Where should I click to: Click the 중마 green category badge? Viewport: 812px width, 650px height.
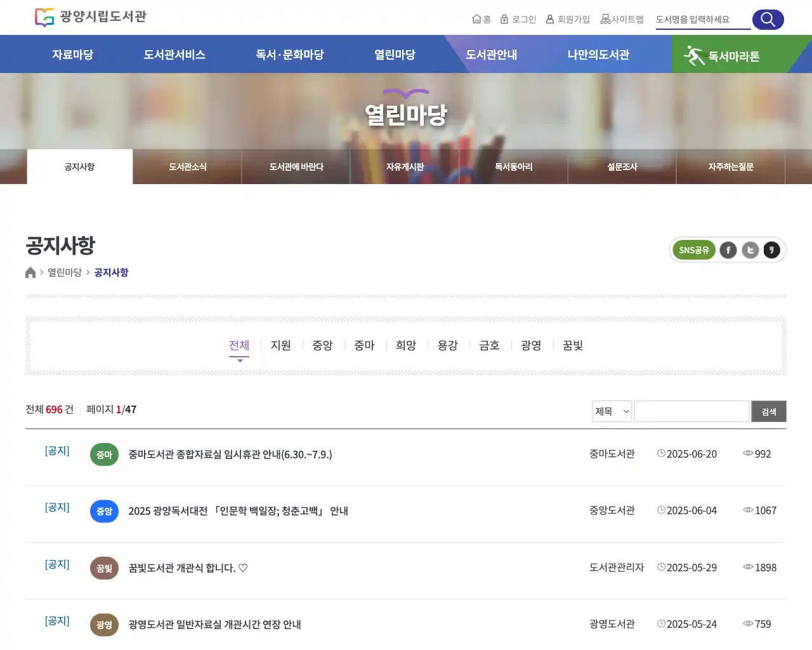click(x=104, y=454)
